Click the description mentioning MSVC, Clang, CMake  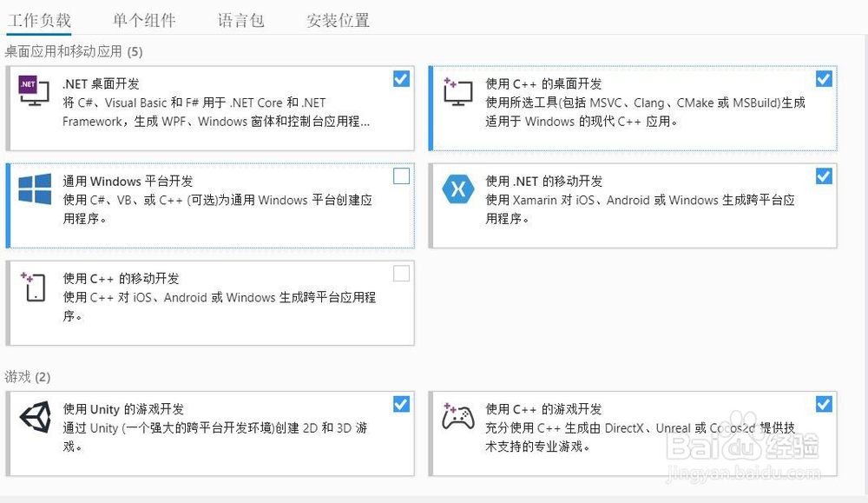(x=645, y=112)
